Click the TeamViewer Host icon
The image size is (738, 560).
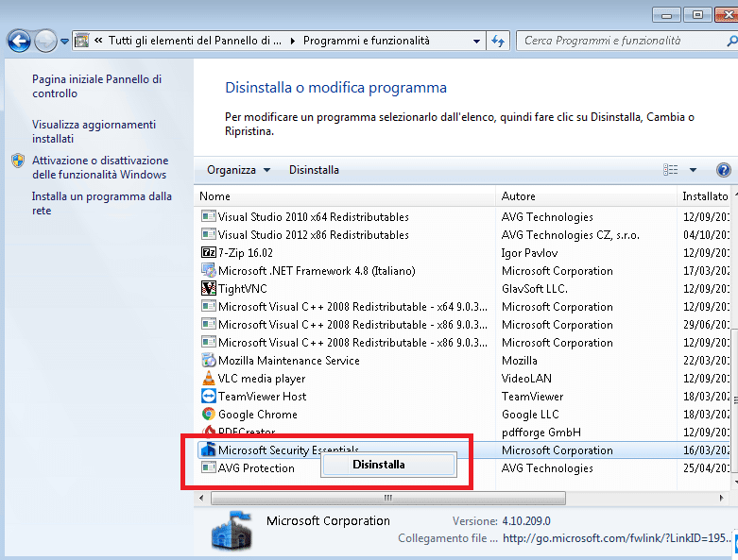point(208,397)
